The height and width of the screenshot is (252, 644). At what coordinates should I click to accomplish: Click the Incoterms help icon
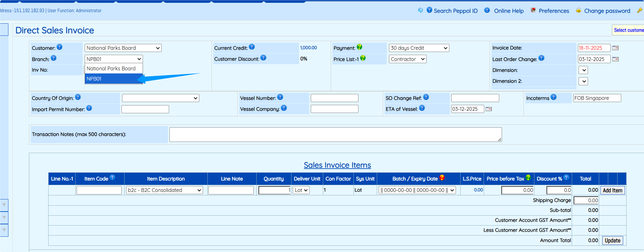point(553,97)
